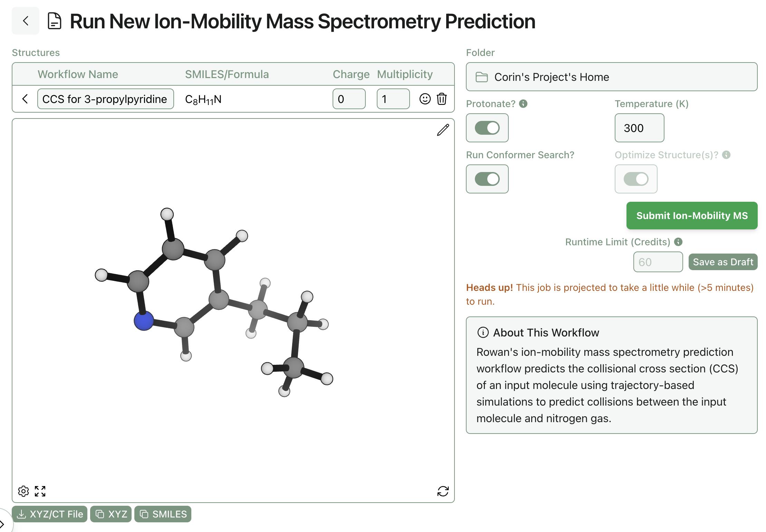This screenshot has height=532, width=766.
Task: Toggle the Run Conformer Search switch
Action: click(487, 179)
